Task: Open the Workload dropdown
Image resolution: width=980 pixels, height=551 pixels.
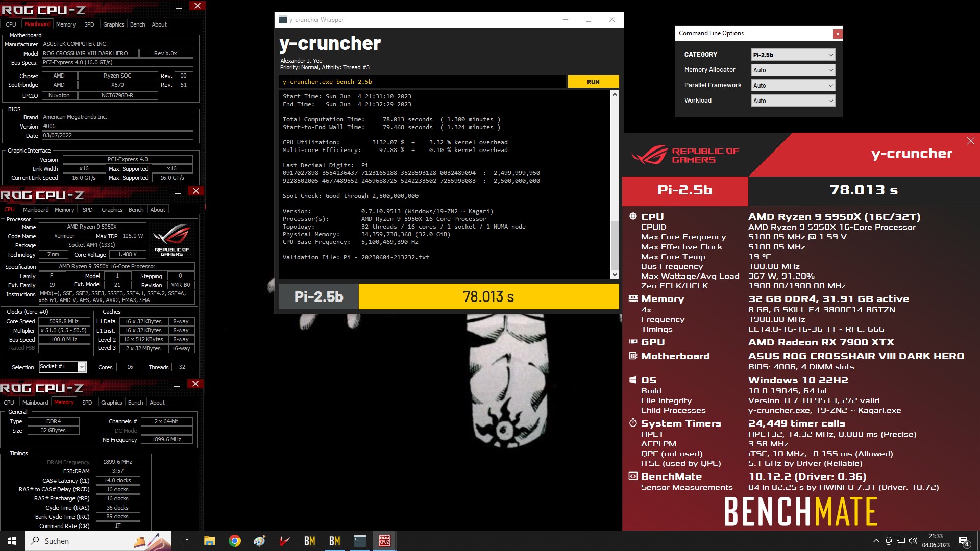Action: [x=793, y=101]
